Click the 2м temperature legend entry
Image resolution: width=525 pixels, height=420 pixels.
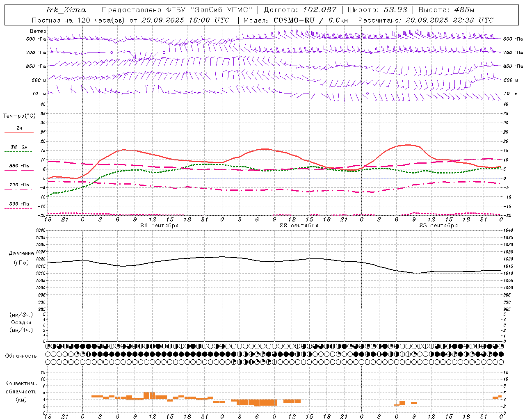point(19,128)
